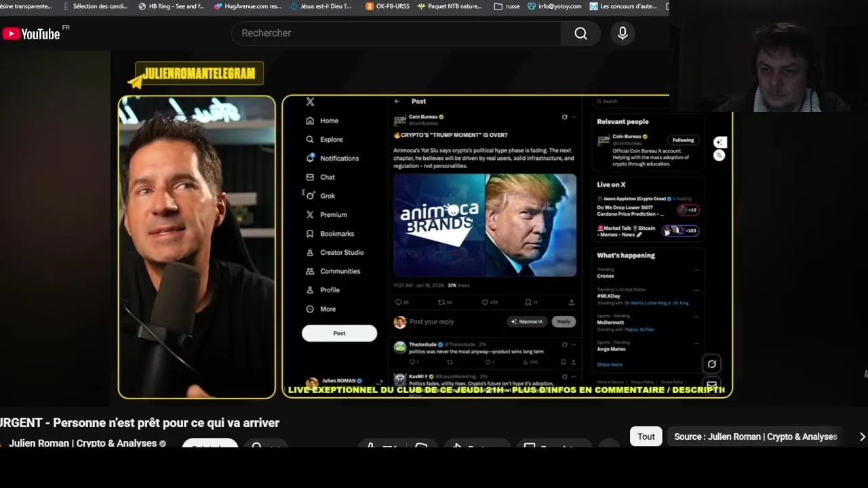Toggle Following for Coin Bureau
Viewport: 868px width, 488px height.
point(683,140)
